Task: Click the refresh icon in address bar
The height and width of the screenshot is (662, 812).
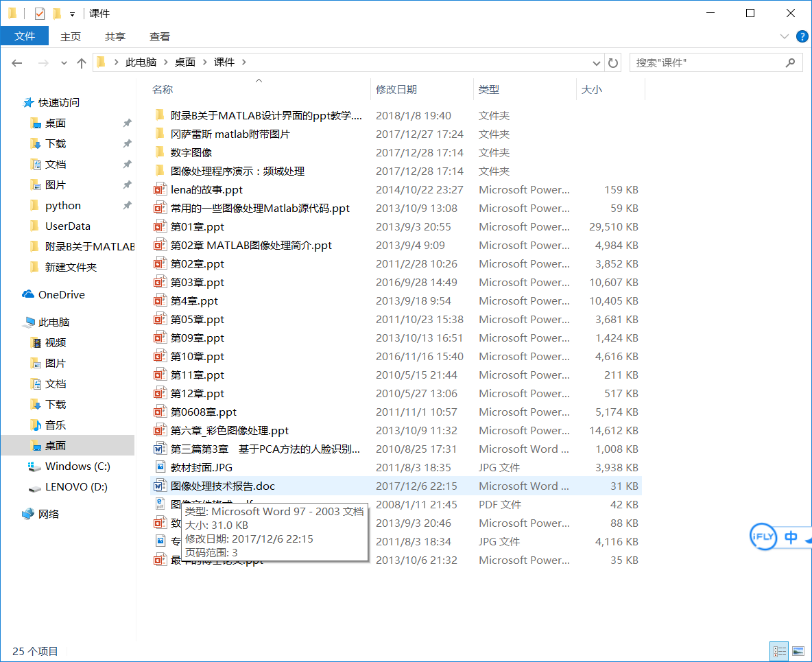Action: click(x=612, y=62)
